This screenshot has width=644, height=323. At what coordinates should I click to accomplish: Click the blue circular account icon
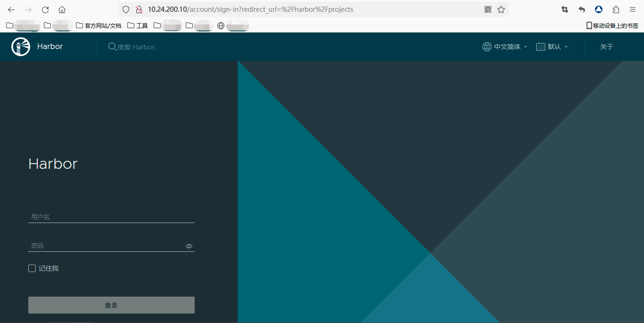599,9
